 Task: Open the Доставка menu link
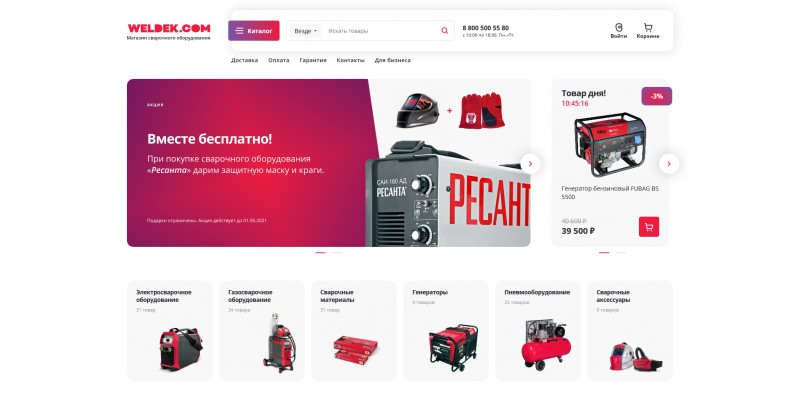pyautogui.click(x=244, y=60)
